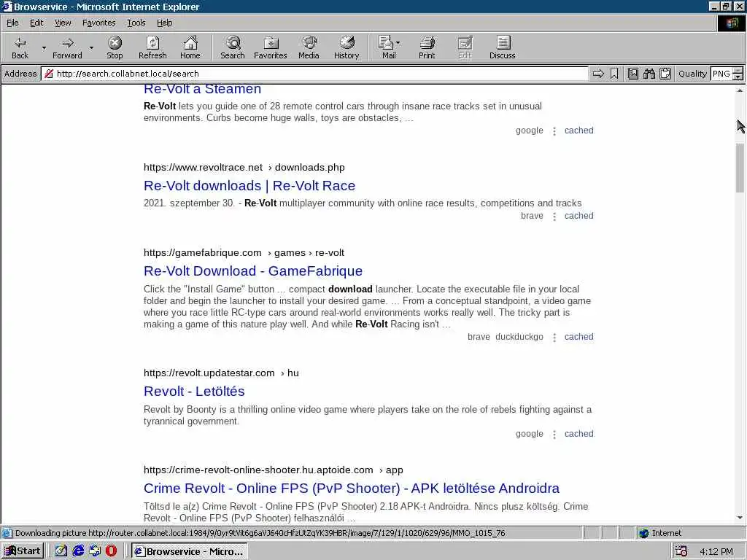Open the Tools menu

pos(136,23)
